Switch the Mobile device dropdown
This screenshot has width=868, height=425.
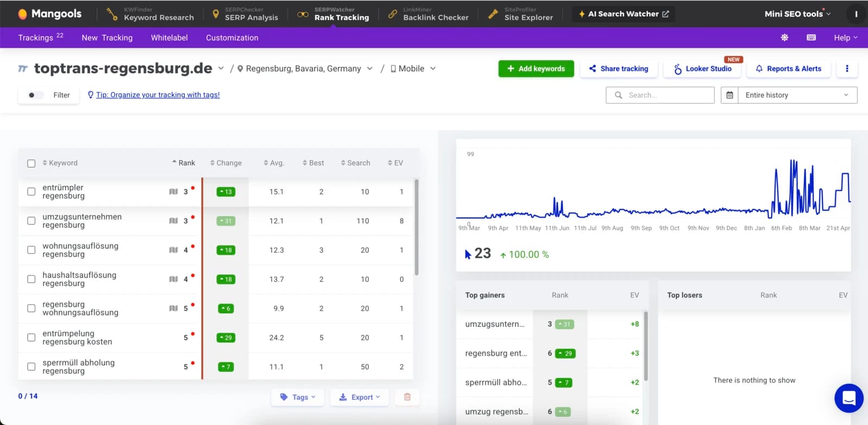click(413, 69)
